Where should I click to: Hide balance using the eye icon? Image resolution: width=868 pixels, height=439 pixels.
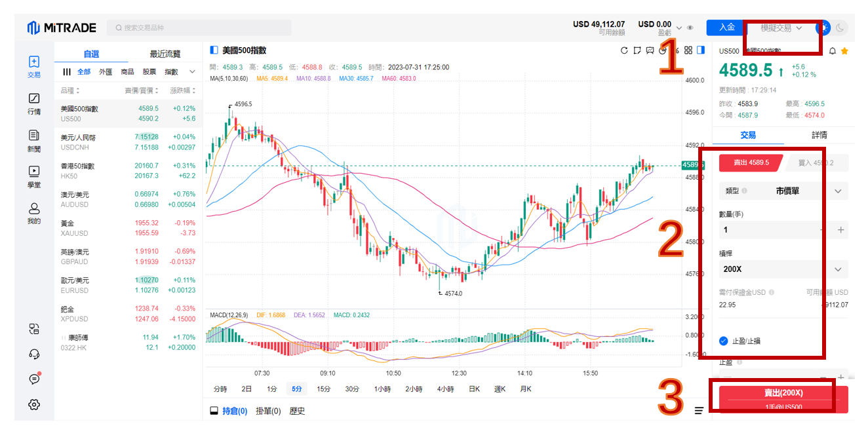point(690,28)
